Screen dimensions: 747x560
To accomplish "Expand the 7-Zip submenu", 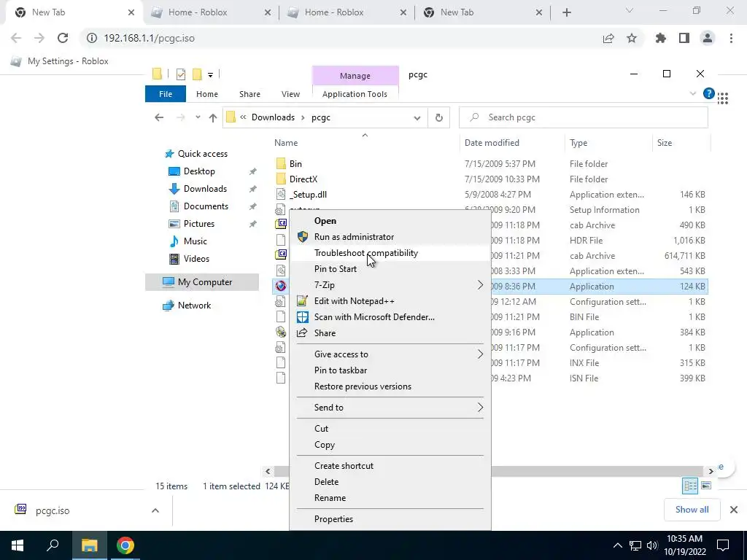I will [480, 285].
